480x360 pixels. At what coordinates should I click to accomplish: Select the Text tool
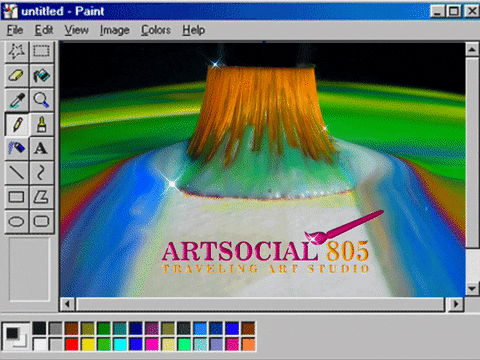[x=41, y=148]
